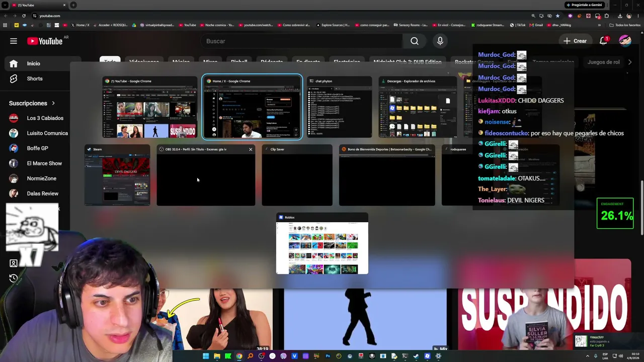Open the terminal icon on the taskbar

tap(405, 356)
